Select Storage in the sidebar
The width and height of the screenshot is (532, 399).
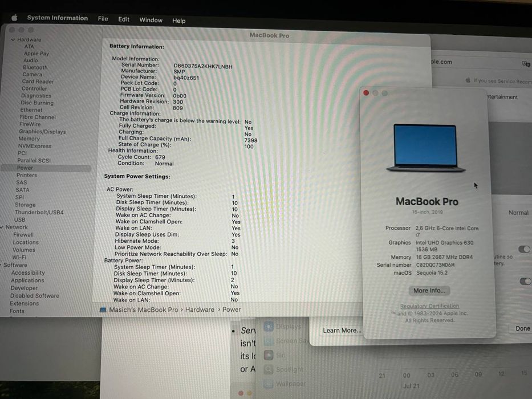25,205
